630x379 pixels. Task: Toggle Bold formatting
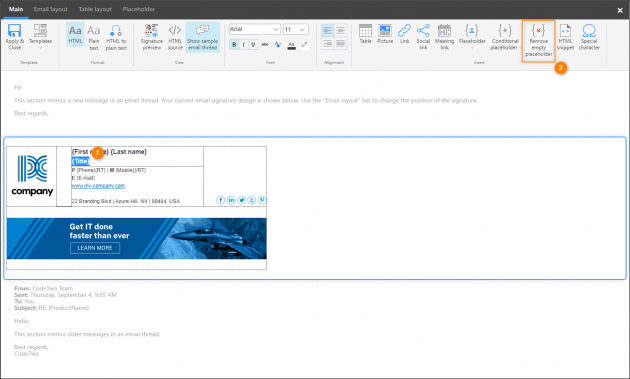tap(234, 44)
